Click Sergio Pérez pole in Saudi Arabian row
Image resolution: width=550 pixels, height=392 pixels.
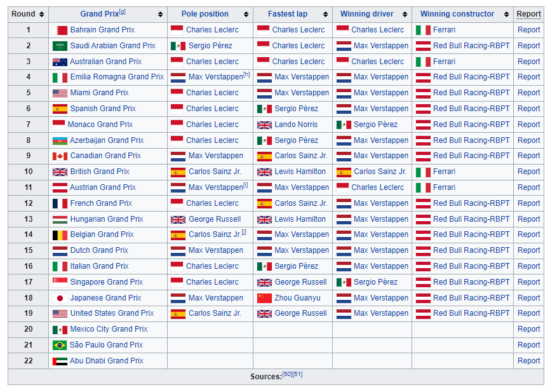[x=210, y=46]
